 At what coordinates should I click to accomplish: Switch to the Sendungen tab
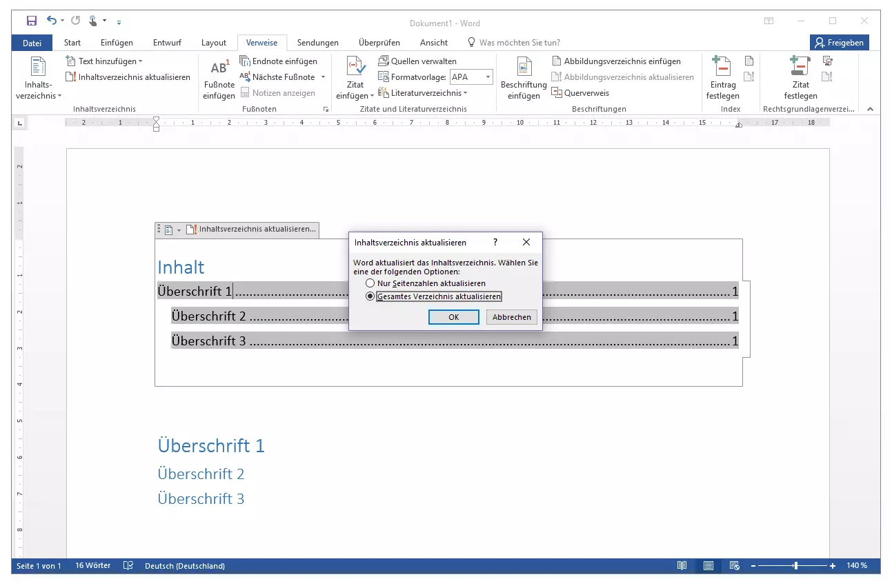(x=318, y=43)
